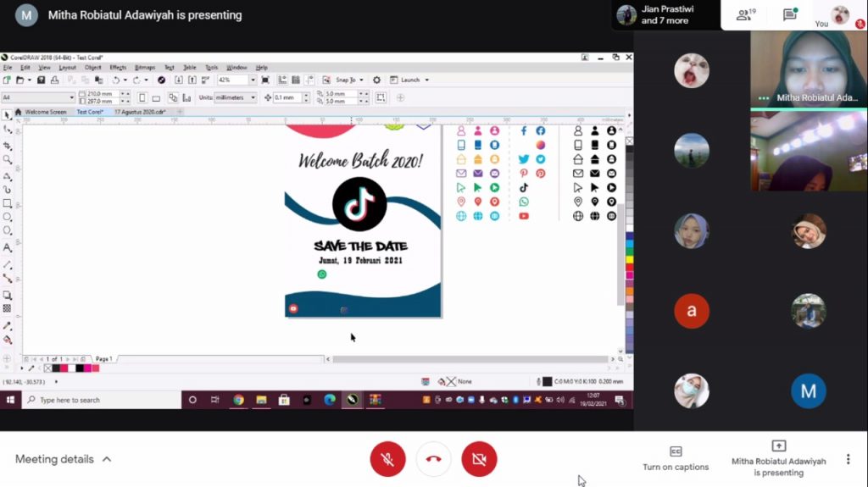Select the Drop Shadow tool

7,295
